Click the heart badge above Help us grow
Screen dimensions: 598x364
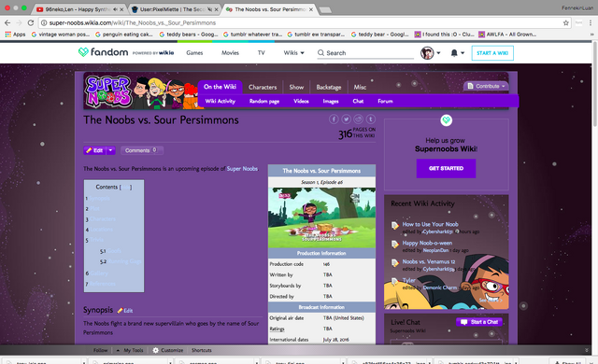[447, 120]
